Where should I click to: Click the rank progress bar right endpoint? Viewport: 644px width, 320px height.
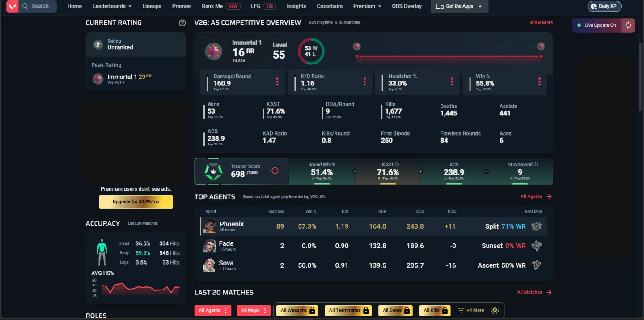pyautogui.click(x=541, y=56)
